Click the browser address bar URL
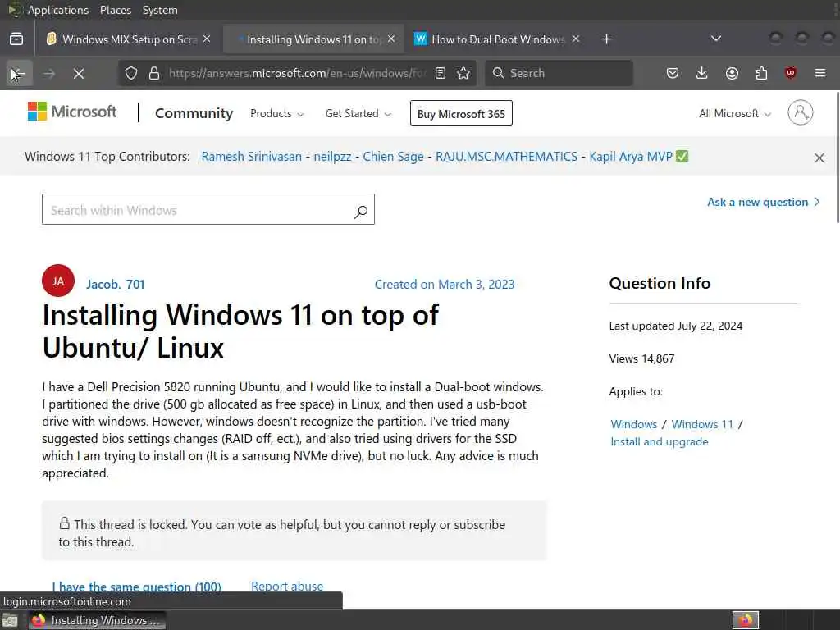Image resolution: width=840 pixels, height=630 pixels. pyautogui.click(x=297, y=73)
